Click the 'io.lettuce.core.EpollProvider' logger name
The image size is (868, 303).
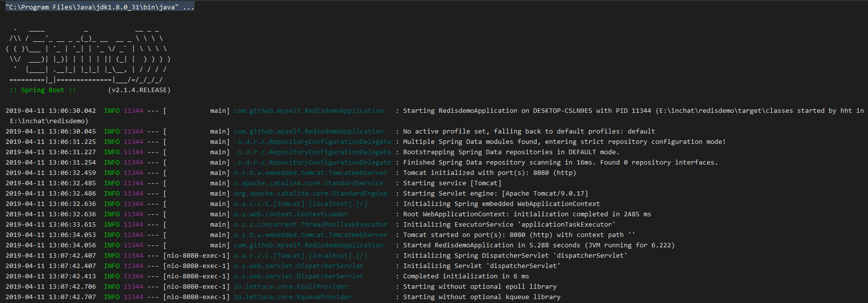(x=291, y=287)
